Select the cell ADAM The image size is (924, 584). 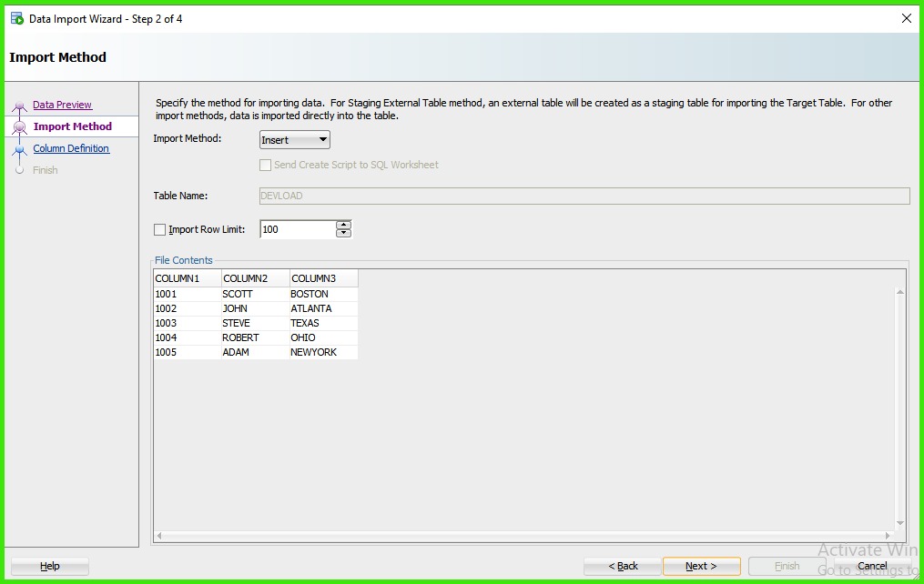point(256,352)
